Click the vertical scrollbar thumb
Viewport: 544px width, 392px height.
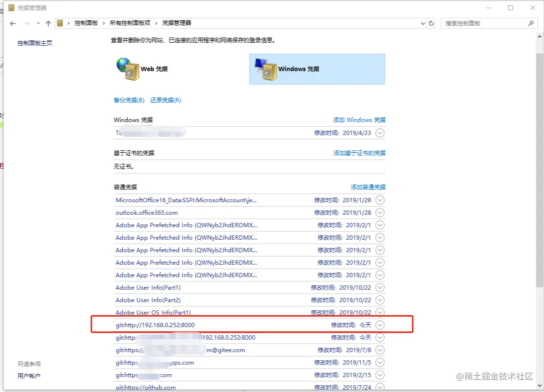540,170
